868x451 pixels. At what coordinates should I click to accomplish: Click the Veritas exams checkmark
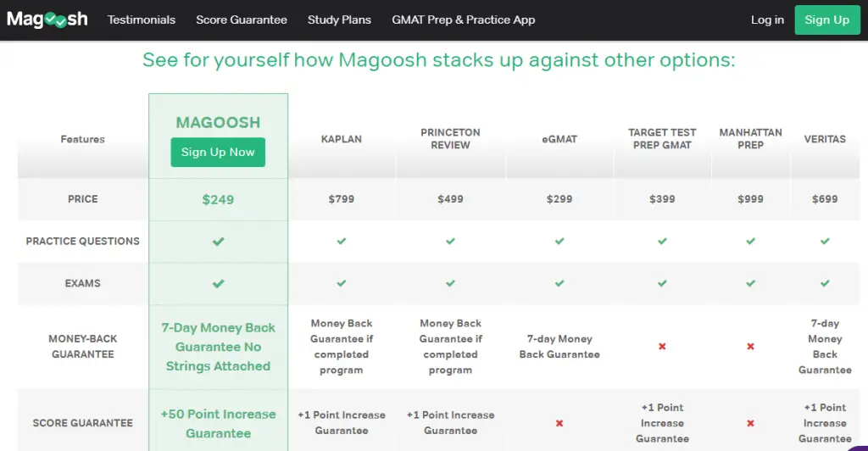[825, 283]
